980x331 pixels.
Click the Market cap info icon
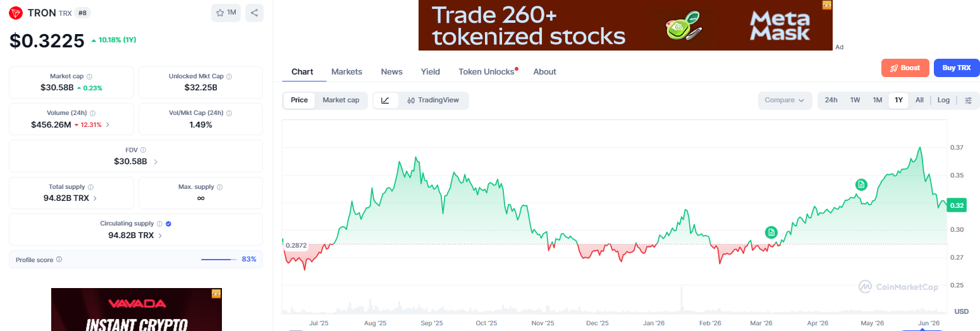tap(89, 76)
